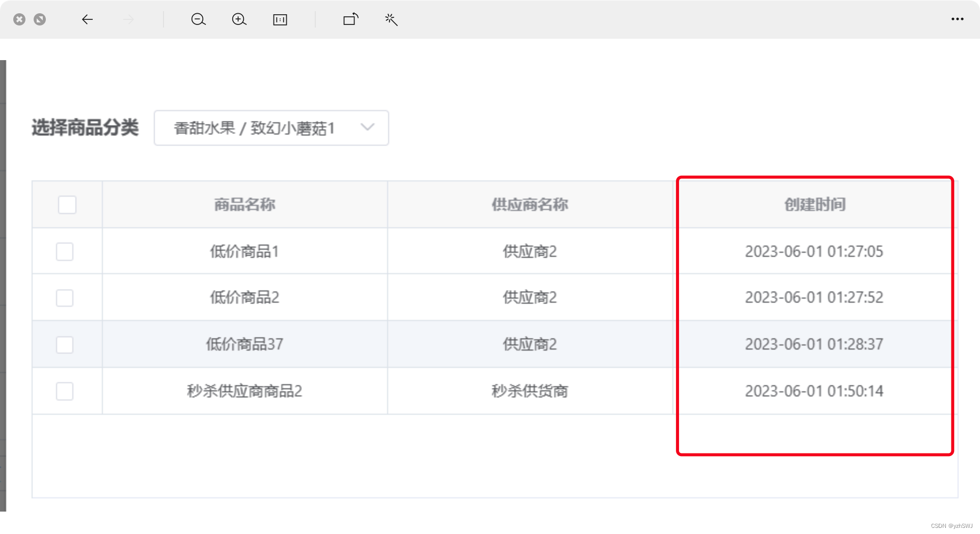This screenshot has height=534, width=980.
Task: Open the 香甜水果/致幻小蘑菇1 category dropdown
Action: click(271, 128)
